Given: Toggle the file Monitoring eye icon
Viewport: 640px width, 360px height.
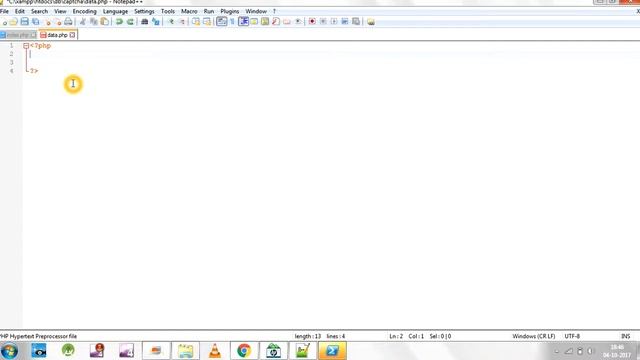Looking at the screenshot, I should [x=298, y=22].
